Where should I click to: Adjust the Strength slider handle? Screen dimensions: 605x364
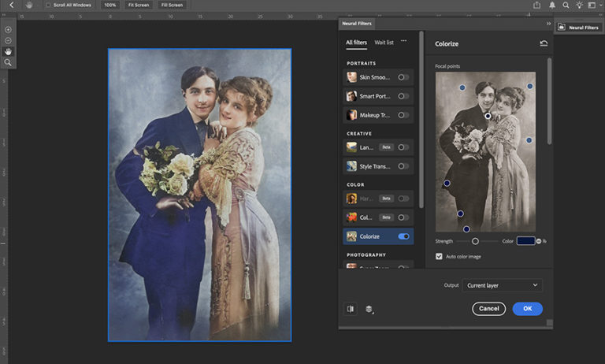pyautogui.click(x=475, y=241)
